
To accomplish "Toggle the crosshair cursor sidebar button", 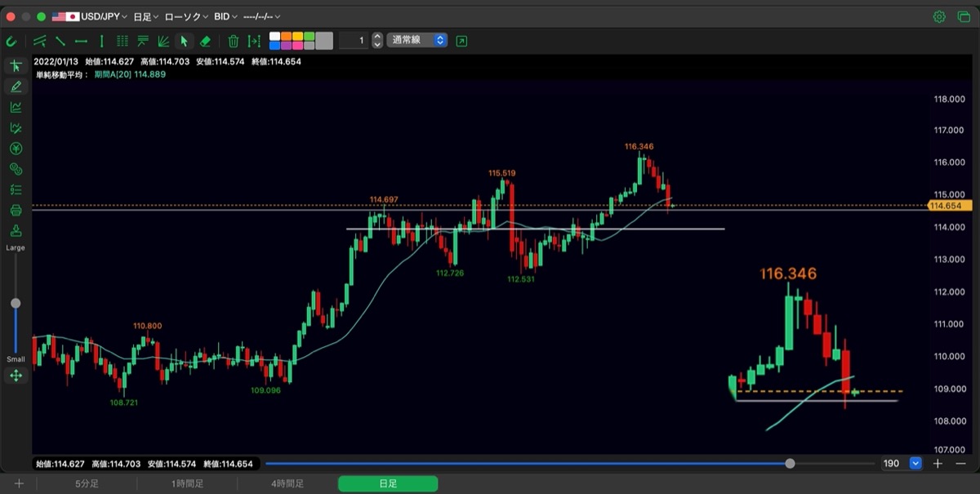I will click(x=16, y=66).
